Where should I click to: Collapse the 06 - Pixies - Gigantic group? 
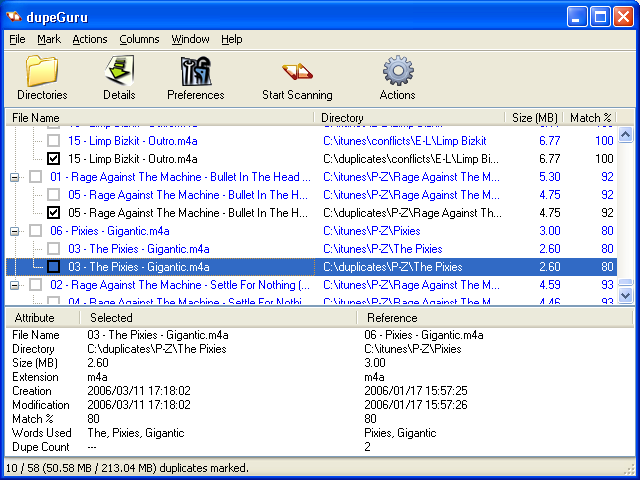(15, 231)
